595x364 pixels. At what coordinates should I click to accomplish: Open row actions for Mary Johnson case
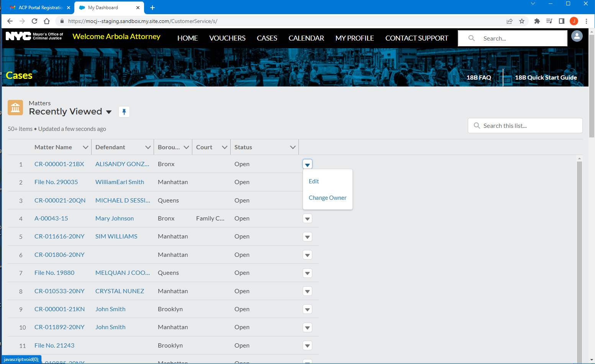pyautogui.click(x=307, y=219)
